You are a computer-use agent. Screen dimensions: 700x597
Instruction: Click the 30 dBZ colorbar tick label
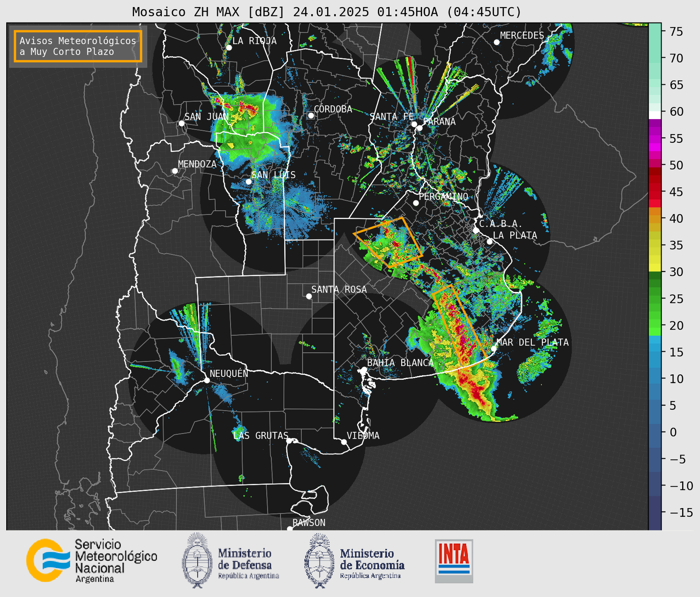[676, 272]
